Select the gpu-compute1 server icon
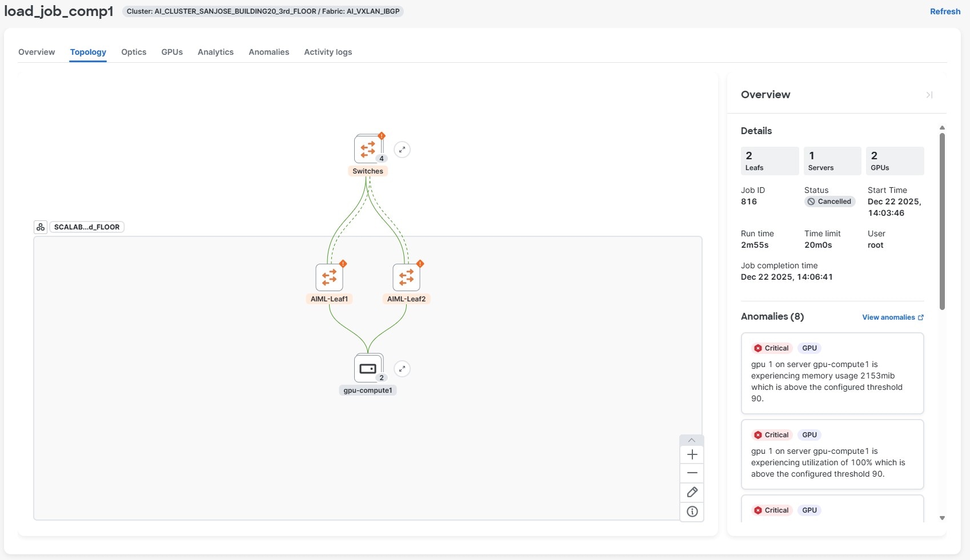Image resolution: width=970 pixels, height=560 pixels. (368, 368)
